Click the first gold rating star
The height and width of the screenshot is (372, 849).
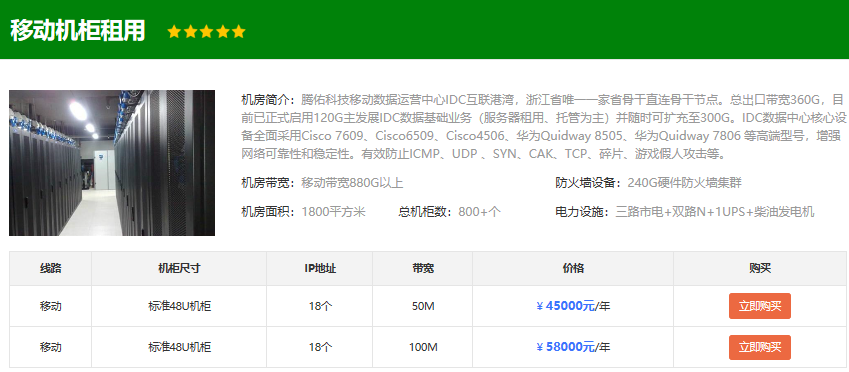tap(174, 32)
